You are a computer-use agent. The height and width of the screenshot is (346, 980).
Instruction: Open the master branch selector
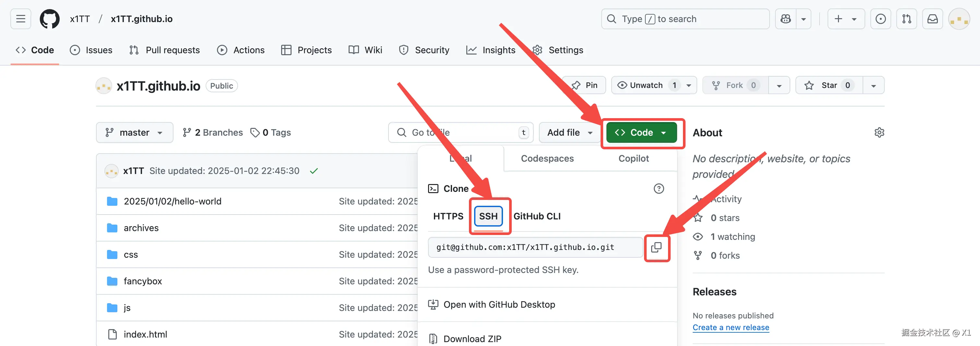135,132
